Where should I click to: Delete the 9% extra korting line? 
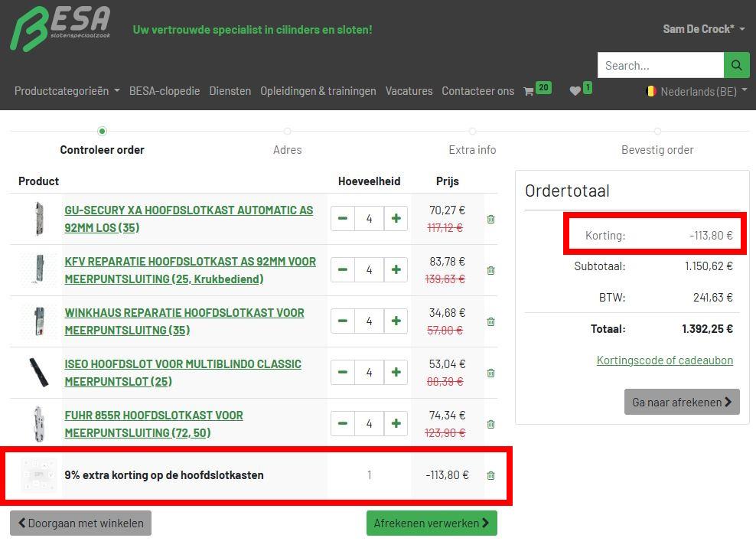click(x=490, y=476)
